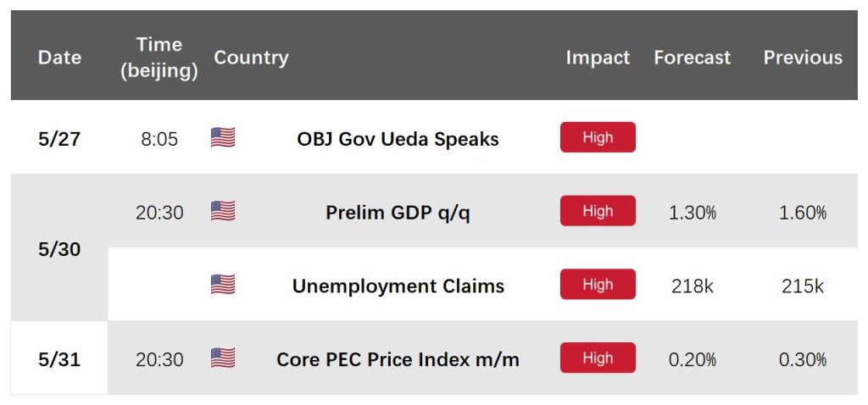Open the OBJ Gov Ueda Speaks event
Viewport: 868px width, 405px height.
[x=398, y=139]
